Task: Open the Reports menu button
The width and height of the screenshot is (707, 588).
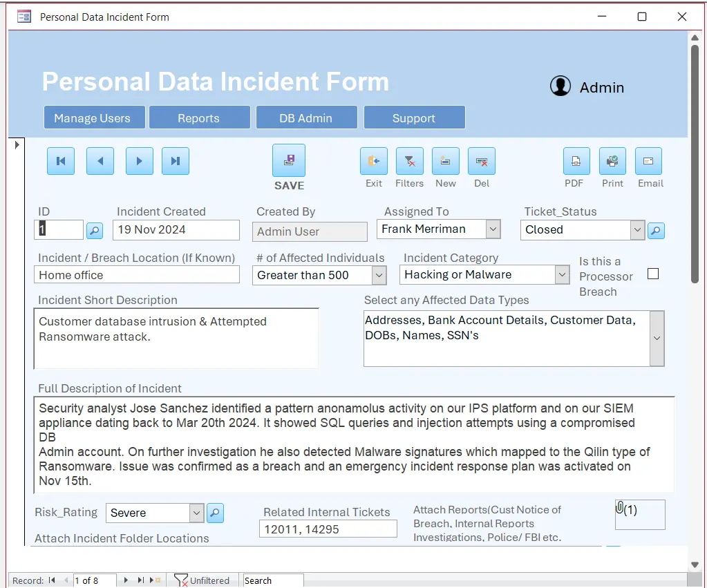Action: click(x=199, y=118)
